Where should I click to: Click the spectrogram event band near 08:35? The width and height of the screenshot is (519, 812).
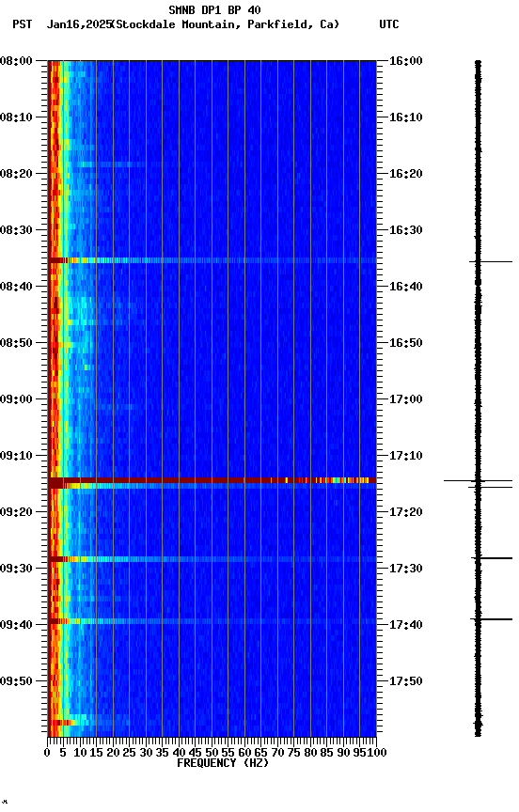tap(212, 260)
